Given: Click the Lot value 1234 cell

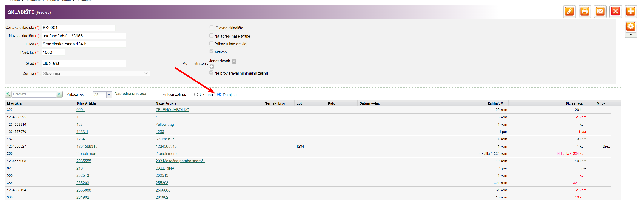Looking at the screenshot, I should pos(300,146).
